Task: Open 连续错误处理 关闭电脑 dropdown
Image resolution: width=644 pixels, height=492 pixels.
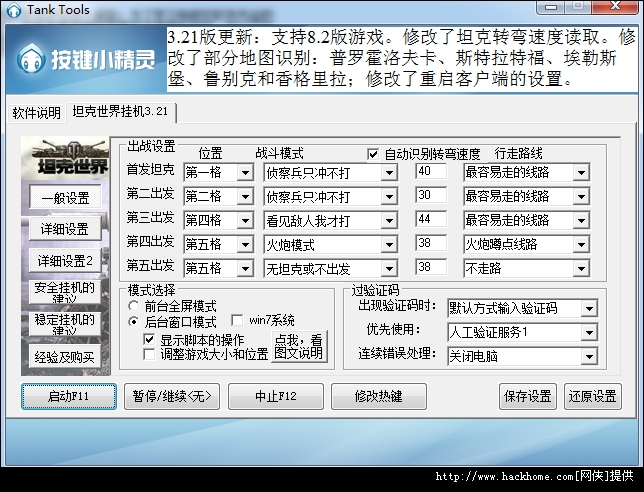Action: click(x=522, y=356)
